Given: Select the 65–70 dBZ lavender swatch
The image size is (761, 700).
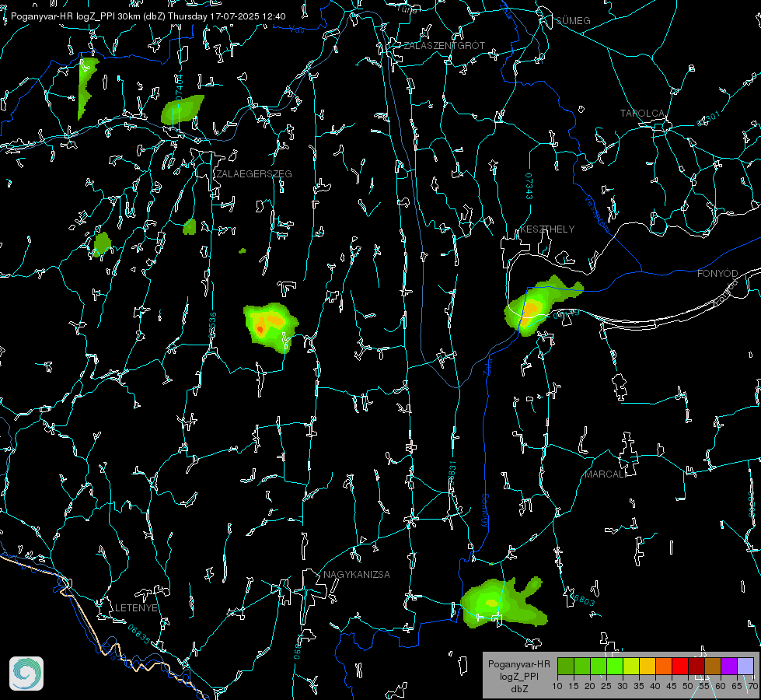Looking at the screenshot, I should 745,666.
